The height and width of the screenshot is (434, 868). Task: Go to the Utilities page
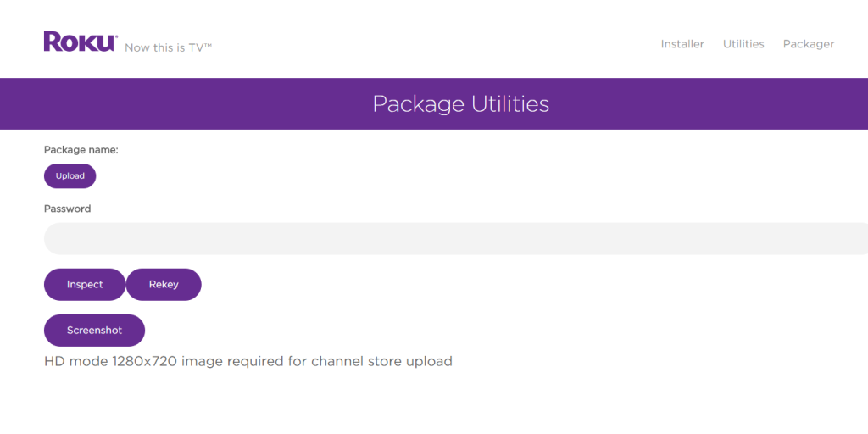point(743,44)
